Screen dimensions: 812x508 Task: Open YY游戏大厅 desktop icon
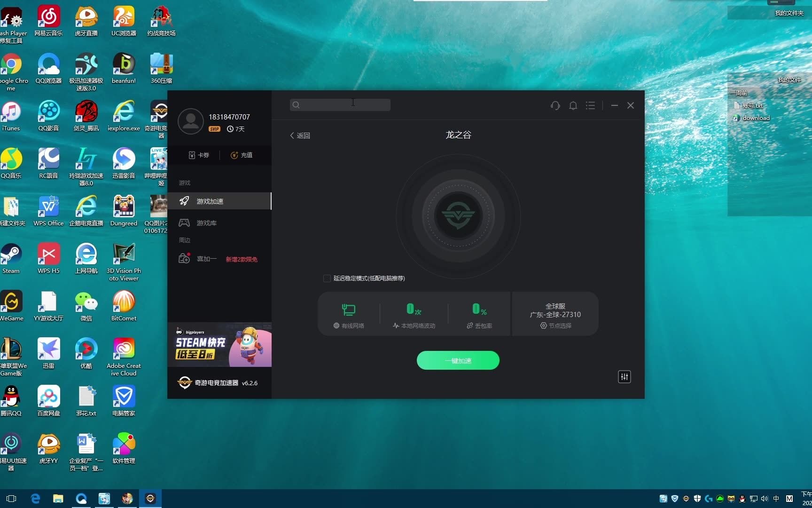[48, 306]
